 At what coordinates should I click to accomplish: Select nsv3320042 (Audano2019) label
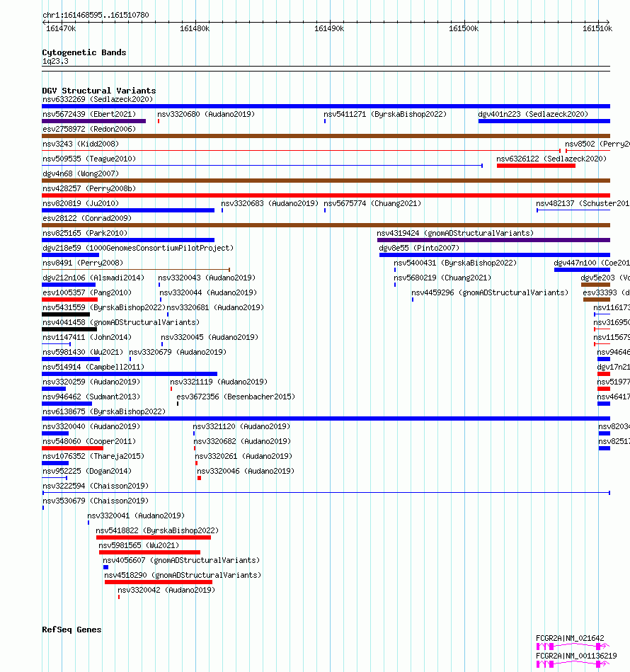point(166,590)
